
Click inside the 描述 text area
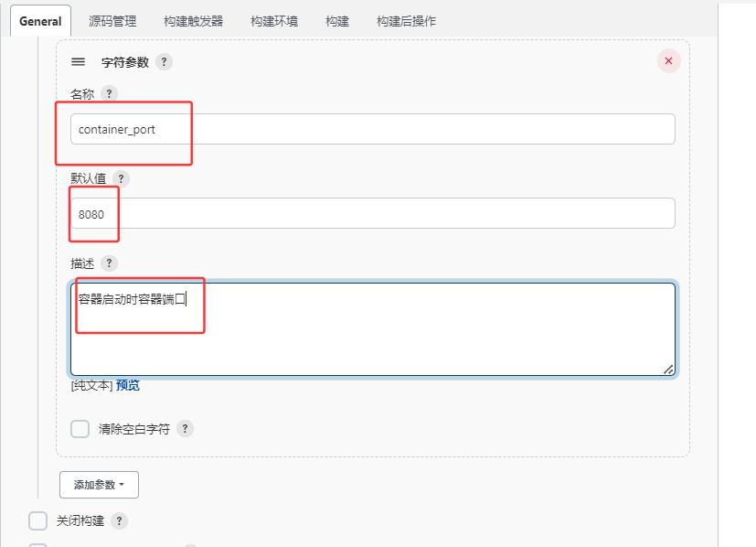373,329
